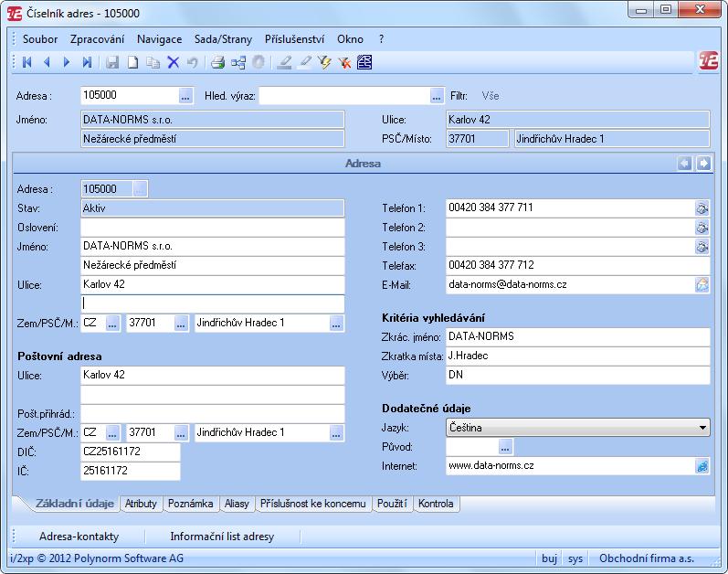The image size is (728, 574).
Task: Switch to the Kontrola tab
Action: coord(436,504)
